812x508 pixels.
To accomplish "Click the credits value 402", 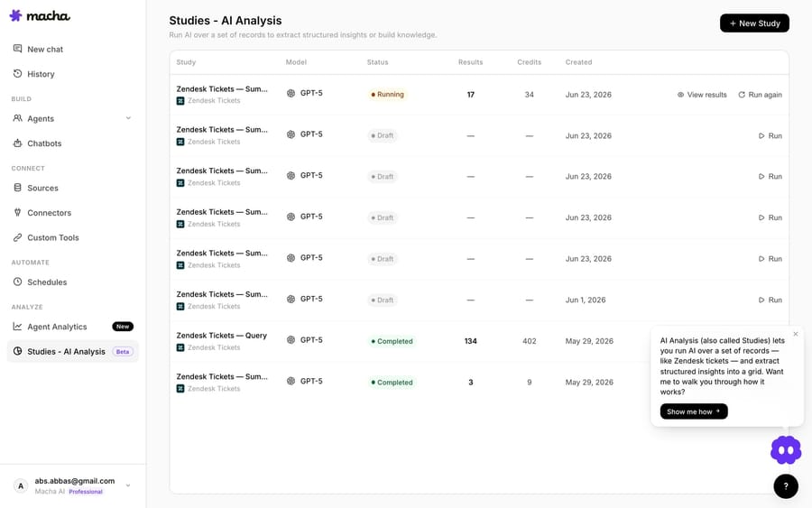I will click(x=530, y=341).
